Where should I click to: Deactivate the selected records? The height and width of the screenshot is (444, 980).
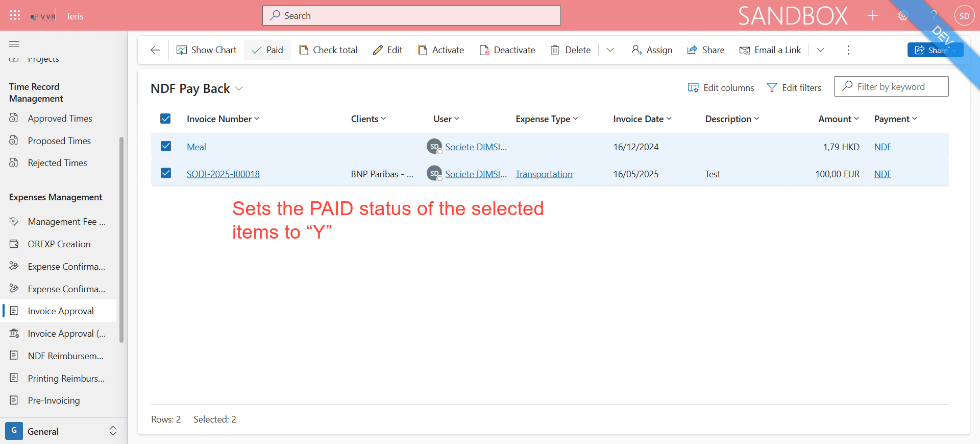pos(507,50)
